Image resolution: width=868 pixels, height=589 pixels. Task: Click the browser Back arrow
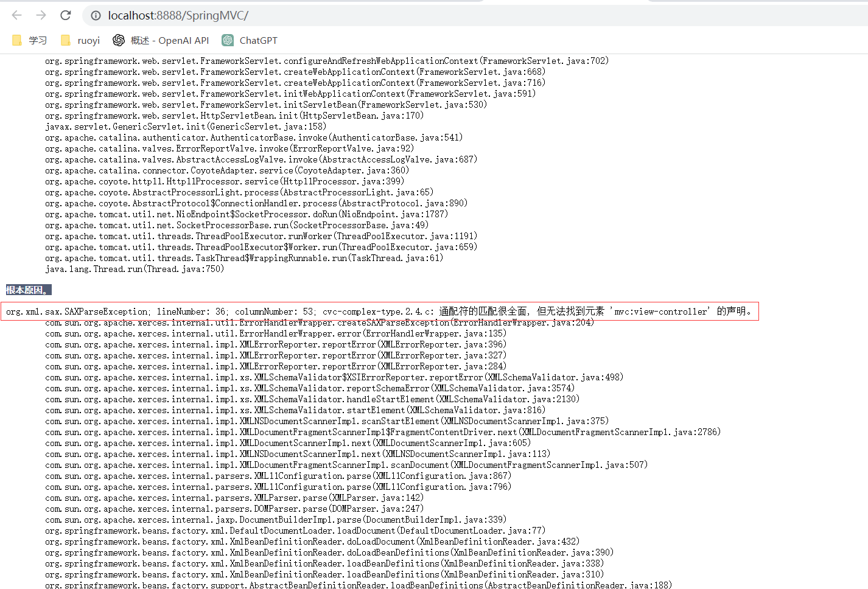[x=17, y=15]
